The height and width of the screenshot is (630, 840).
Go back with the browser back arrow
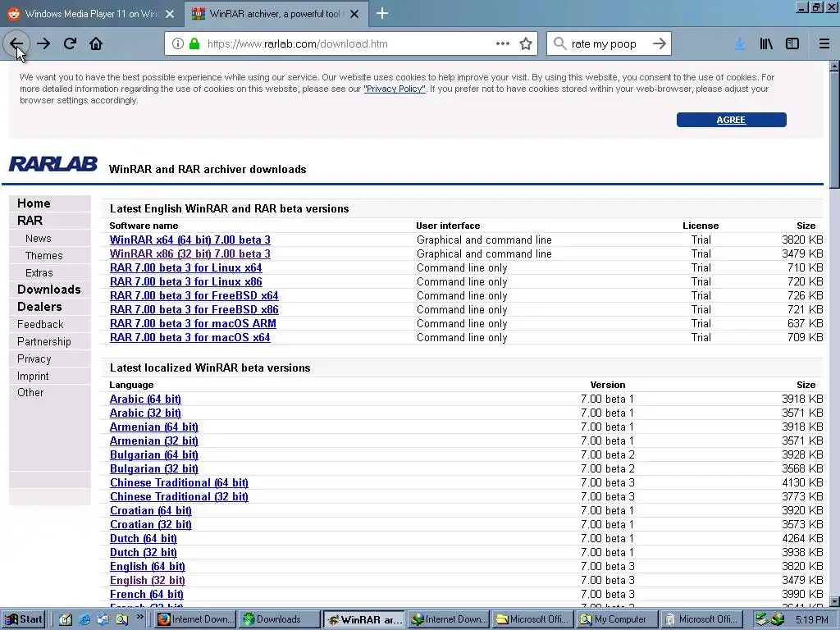click(16, 44)
